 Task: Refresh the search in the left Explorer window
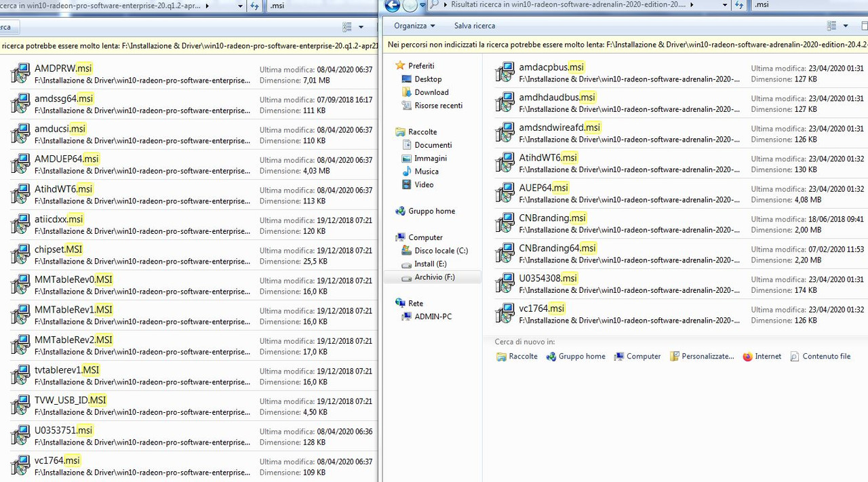tap(254, 5)
